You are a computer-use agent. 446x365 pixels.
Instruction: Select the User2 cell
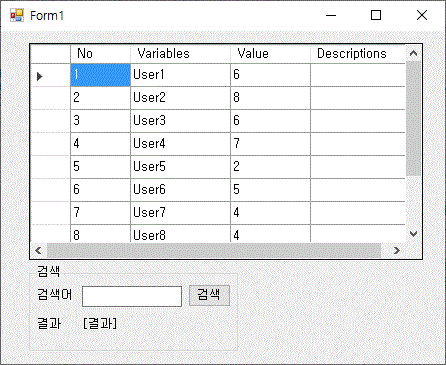point(180,98)
